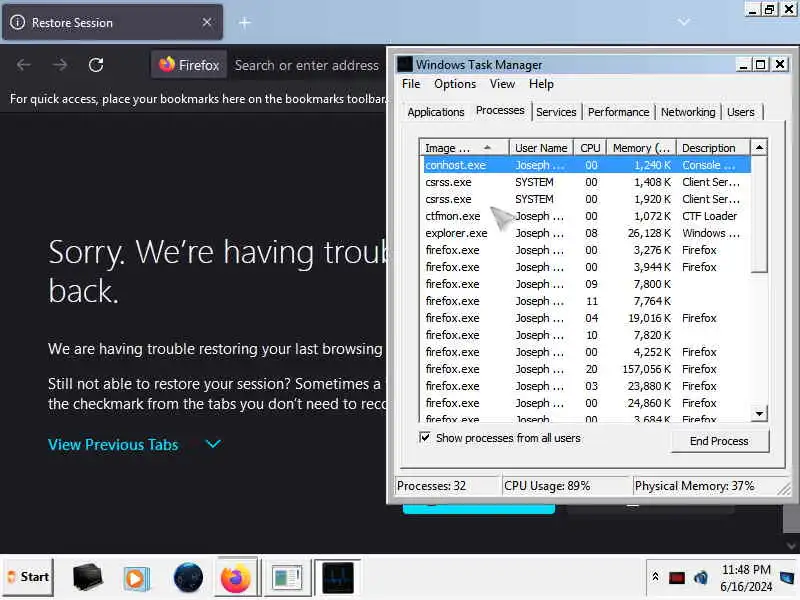This screenshot has height=600, width=800.
Task: Open the Task Manager Options menu
Action: click(x=455, y=84)
